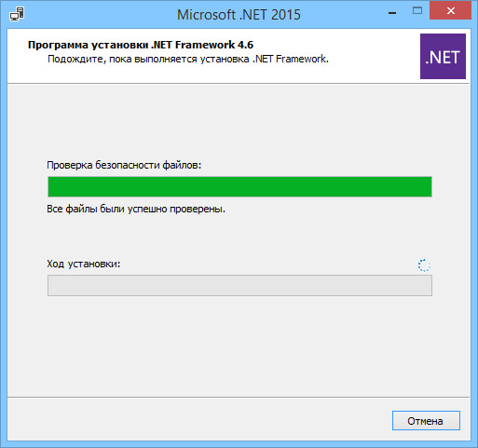Click 'Программа установки .NET Framework 4.6' heading
Image resolution: width=478 pixels, height=448 pixels.
point(141,45)
